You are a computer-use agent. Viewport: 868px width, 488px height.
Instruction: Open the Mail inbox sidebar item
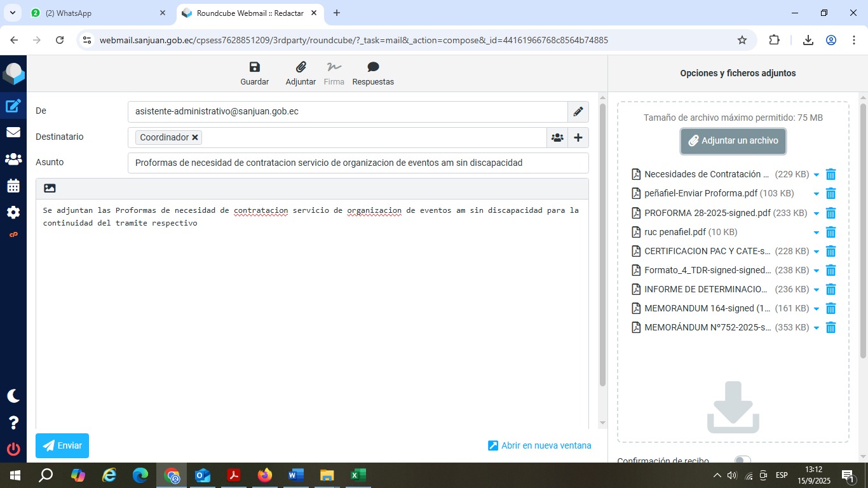tap(13, 132)
